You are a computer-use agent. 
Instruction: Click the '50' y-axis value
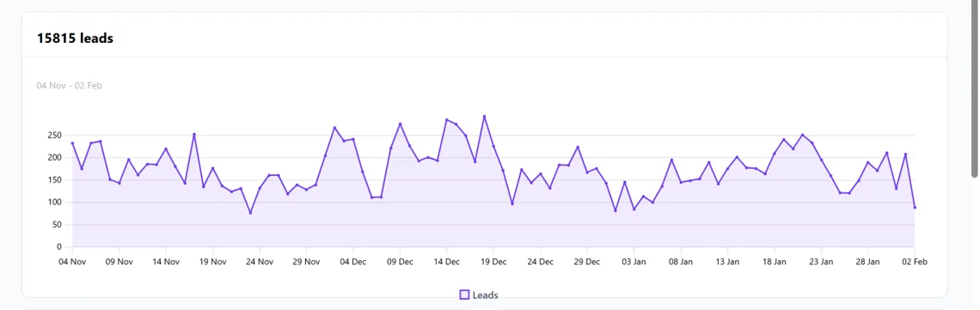[57, 224]
